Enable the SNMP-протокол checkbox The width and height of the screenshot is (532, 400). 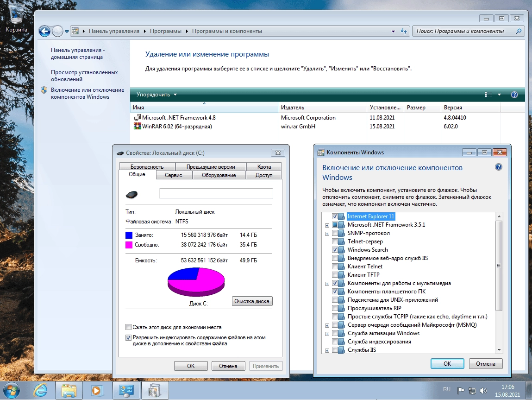coord(335,233)
